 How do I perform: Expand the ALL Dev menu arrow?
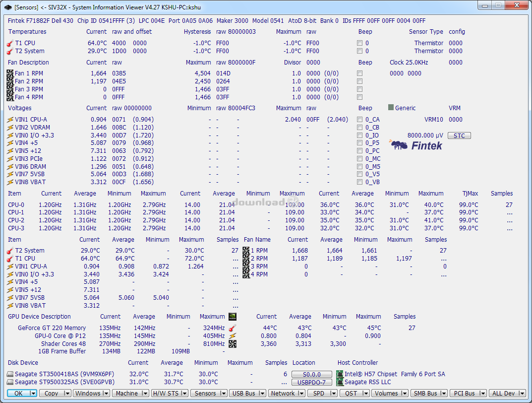(522, 393)
